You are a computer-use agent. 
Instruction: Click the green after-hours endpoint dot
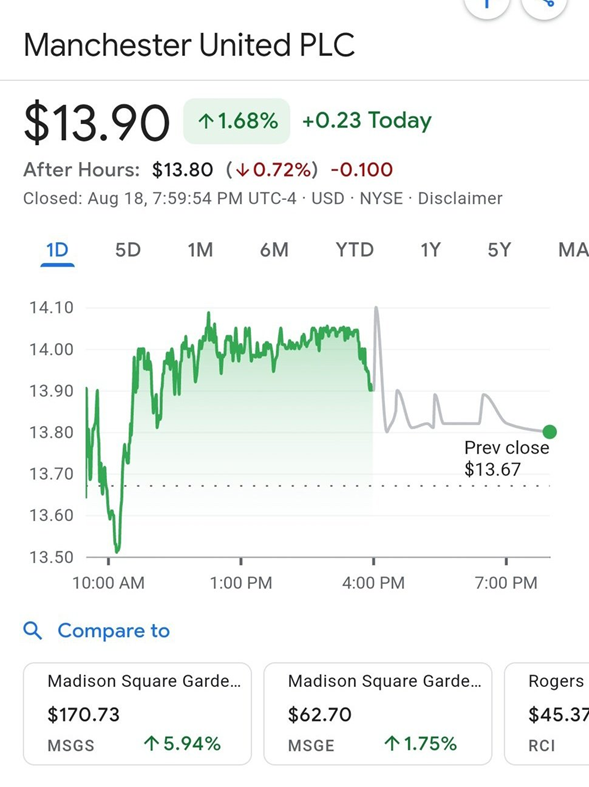coord(549,432)
